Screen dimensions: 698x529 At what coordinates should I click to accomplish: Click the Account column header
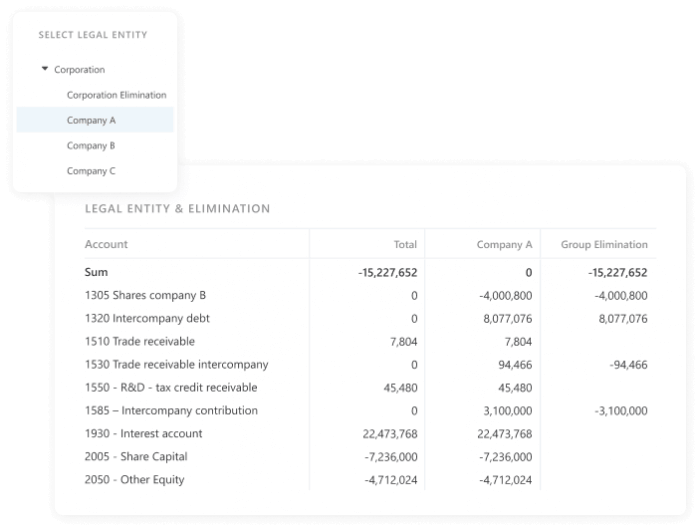[106, 244]
